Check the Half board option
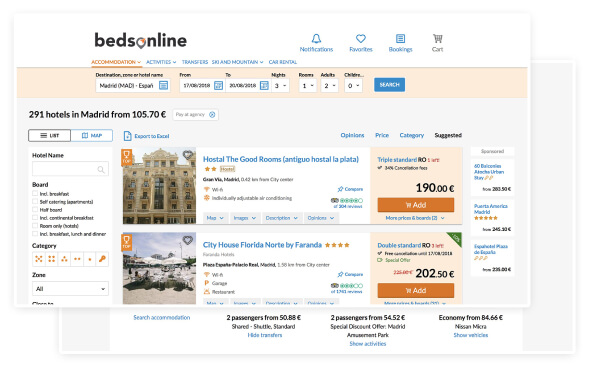589x365 pixels. tap(35, 210)
